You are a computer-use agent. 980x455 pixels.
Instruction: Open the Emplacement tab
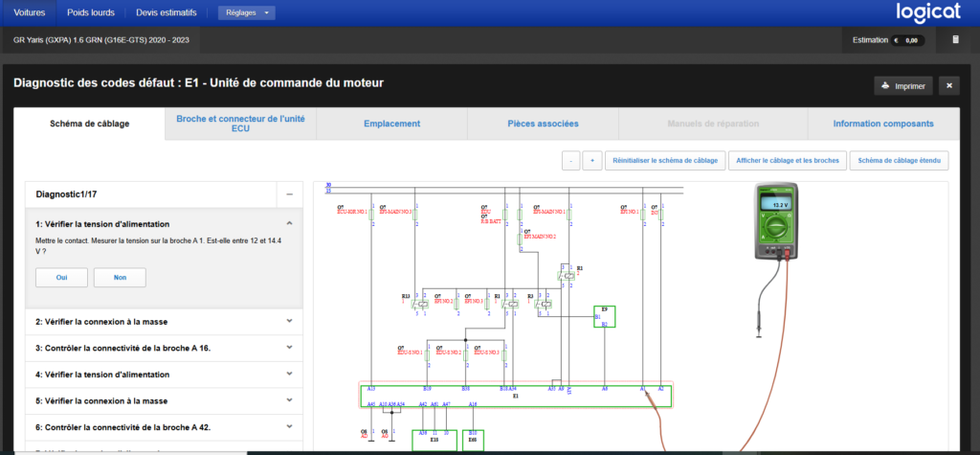pos(391,124)
